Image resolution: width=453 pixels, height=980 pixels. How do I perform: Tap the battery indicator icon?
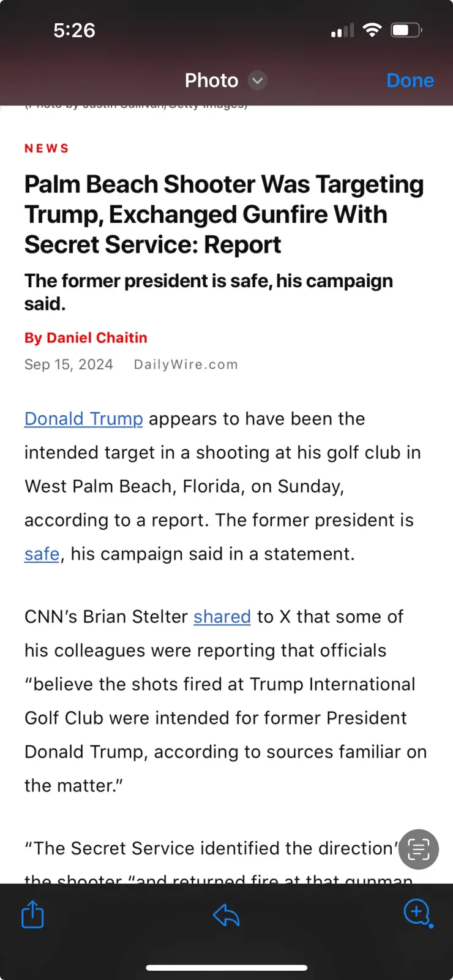click(x=406, y=30)
